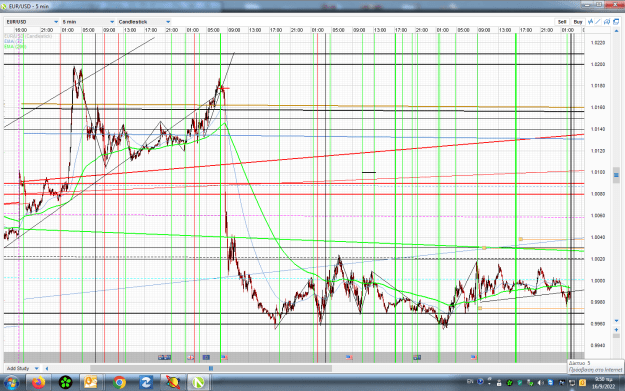The width and height of the screenshot is (625, 391).
Task: Click the US flag event at 09:00 on bottom strip
Action: pos(224,358)
